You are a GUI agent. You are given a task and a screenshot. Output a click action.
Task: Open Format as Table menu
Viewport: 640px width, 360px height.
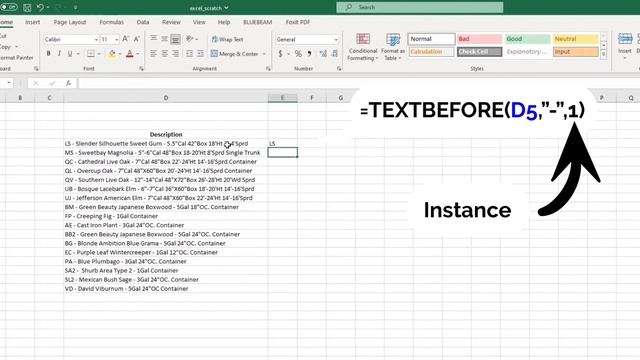tap(393, 47)
